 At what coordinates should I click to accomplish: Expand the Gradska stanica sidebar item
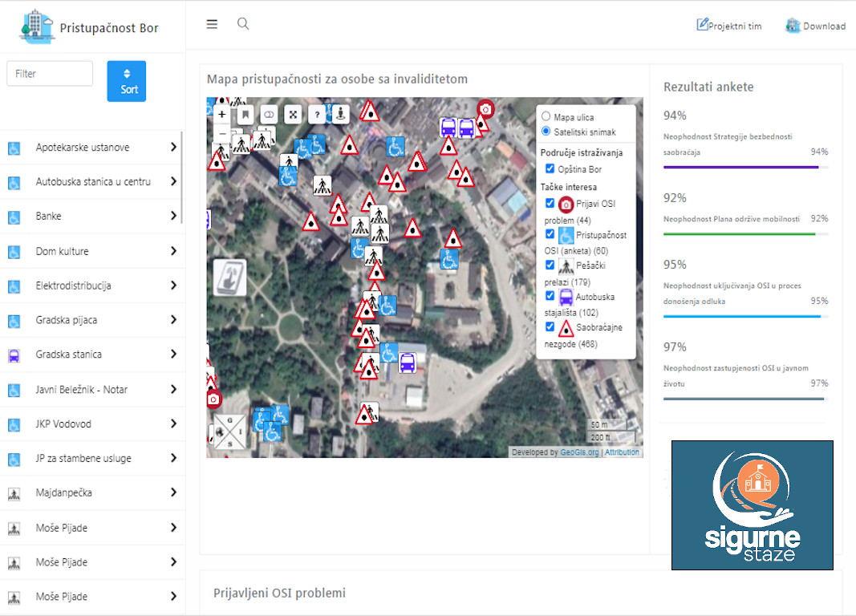tap(92, 355)
